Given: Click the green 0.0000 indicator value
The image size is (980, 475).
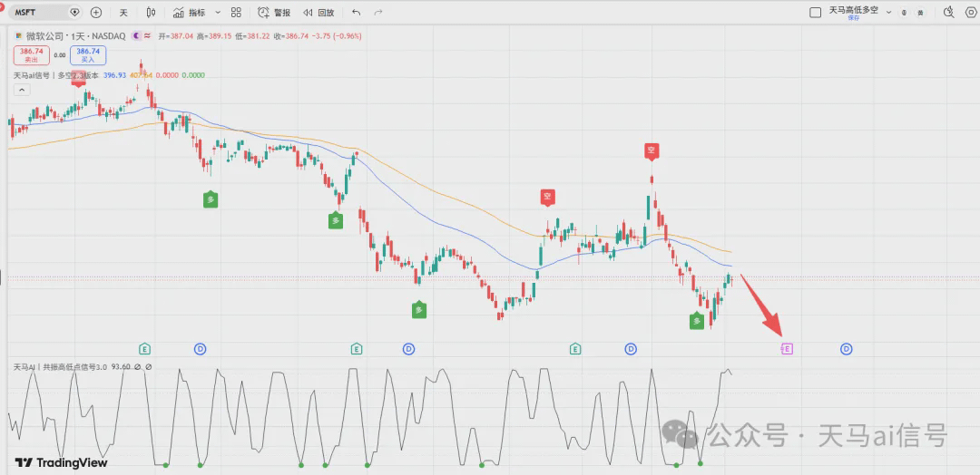Looking at the screenshot, I should 193,75.
